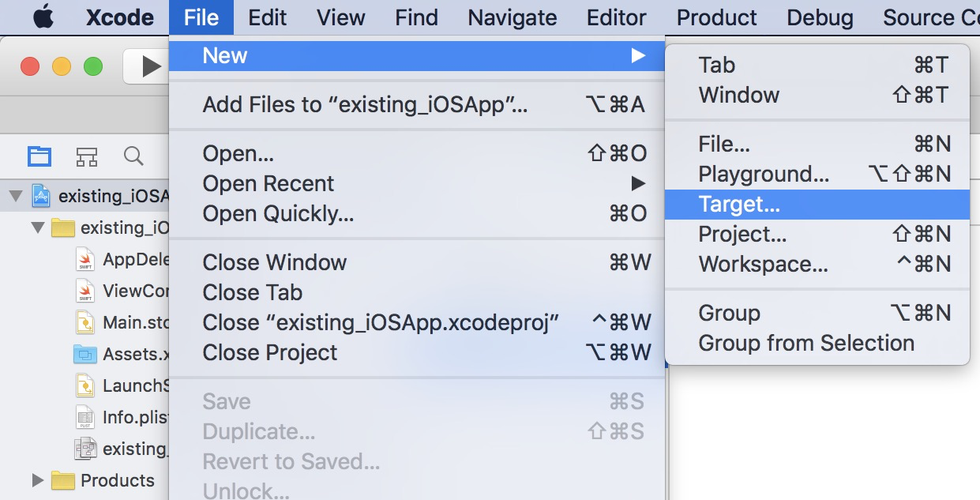
Task: Choose Close Window
Action: tap(417, 262)
